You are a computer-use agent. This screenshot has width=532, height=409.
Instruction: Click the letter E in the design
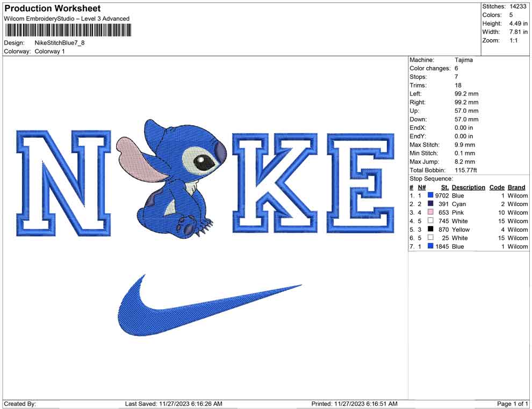(361, 183)
